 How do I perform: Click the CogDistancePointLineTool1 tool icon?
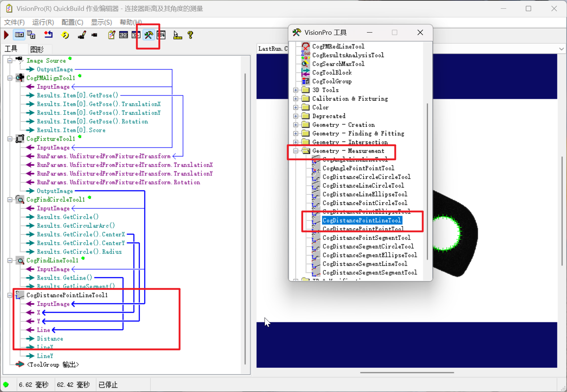20,295
